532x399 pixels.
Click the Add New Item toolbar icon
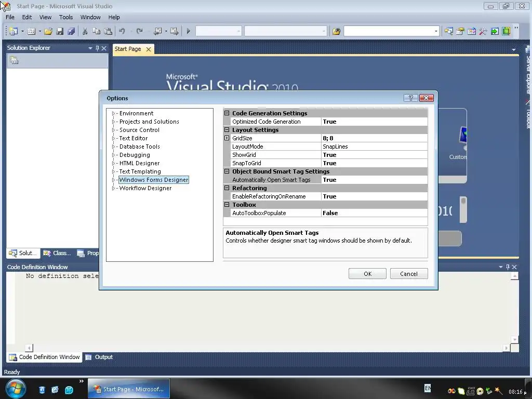point(31,31)
